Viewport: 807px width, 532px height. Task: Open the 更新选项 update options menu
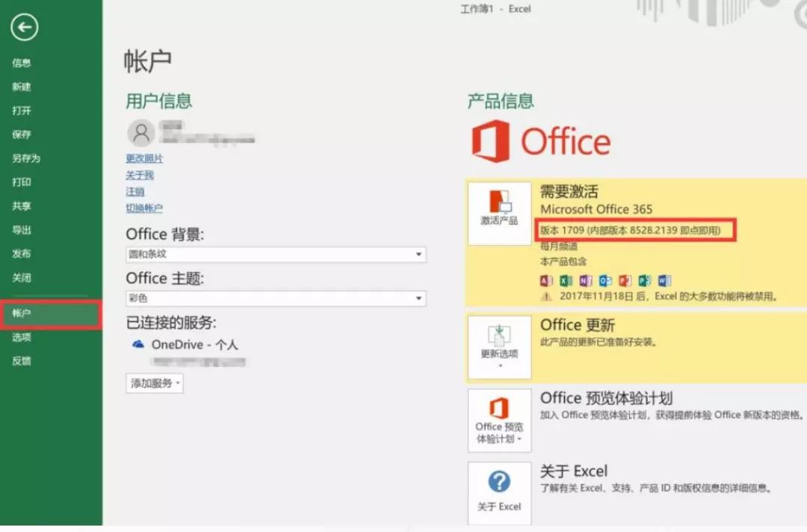tap(499, 347)
